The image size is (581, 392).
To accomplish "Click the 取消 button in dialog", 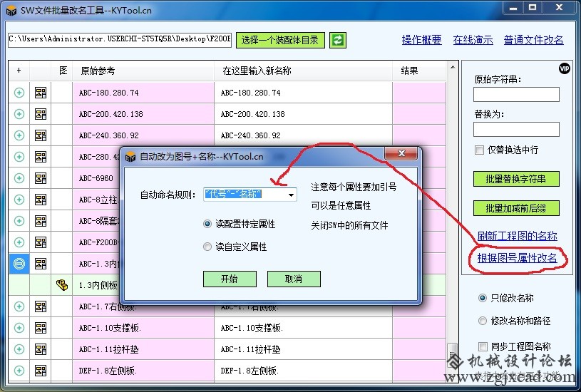I will click(294, 279).
